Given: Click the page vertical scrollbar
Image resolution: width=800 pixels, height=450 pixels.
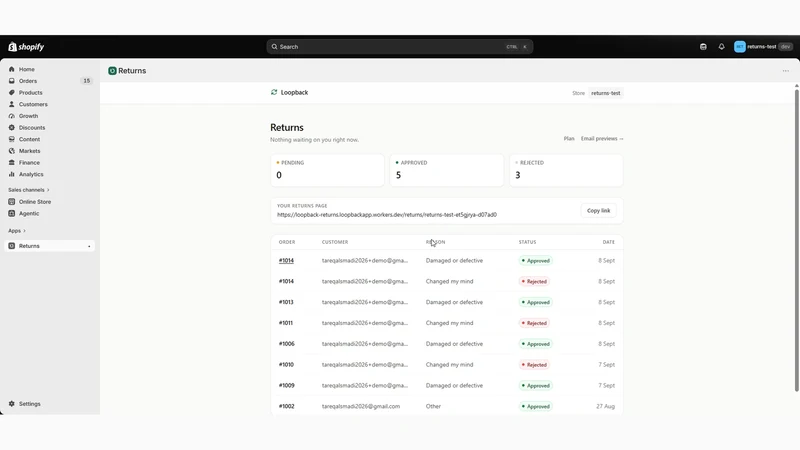Looking at the screenshot, I should [796, 240].
